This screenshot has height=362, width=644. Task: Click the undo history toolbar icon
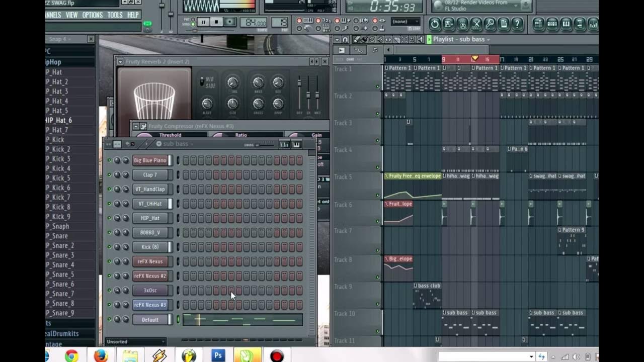pos(435,24)
